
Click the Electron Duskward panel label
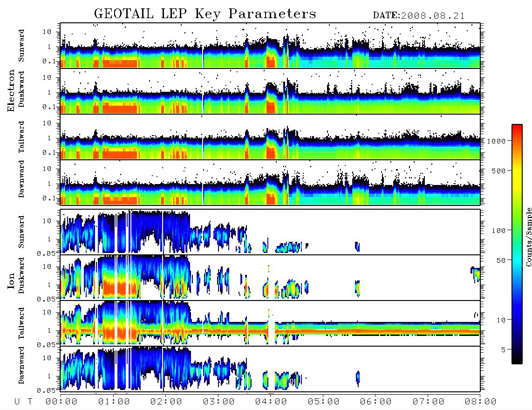(x=21, y=89)
